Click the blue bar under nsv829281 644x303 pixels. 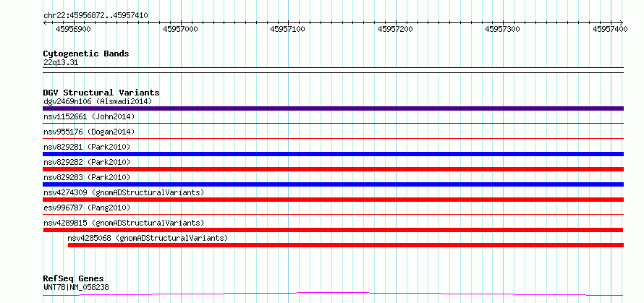point(333,154)
